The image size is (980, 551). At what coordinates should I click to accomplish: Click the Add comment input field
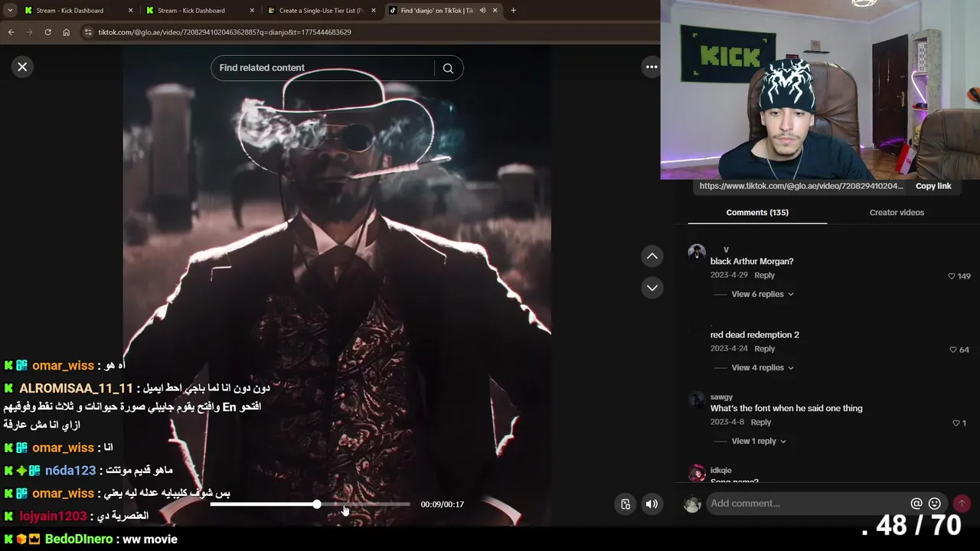coord(806,503)
